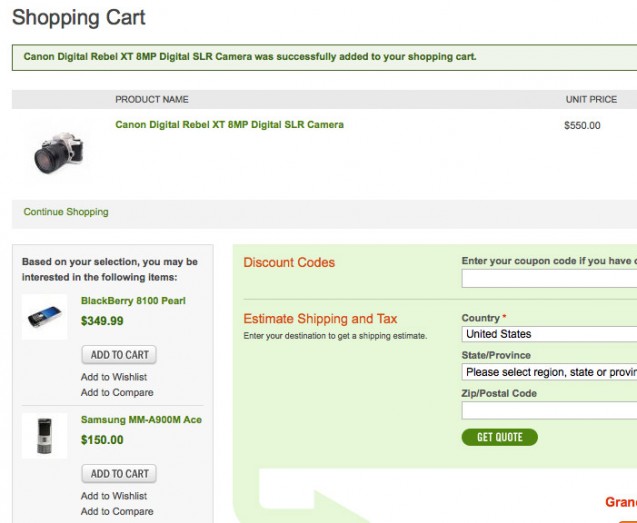Viewport: 637px width, 523px height.
Task: Click the Shopping Cart page title
Action: click(x=78, y=17)
